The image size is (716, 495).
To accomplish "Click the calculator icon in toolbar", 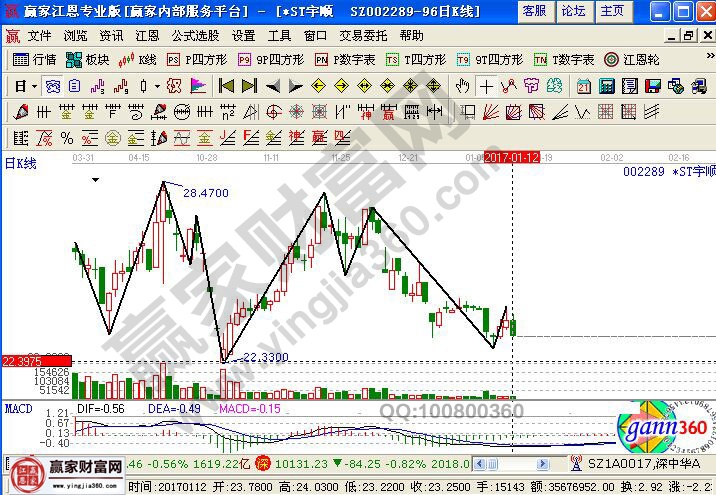I will [x=607, y=86].
